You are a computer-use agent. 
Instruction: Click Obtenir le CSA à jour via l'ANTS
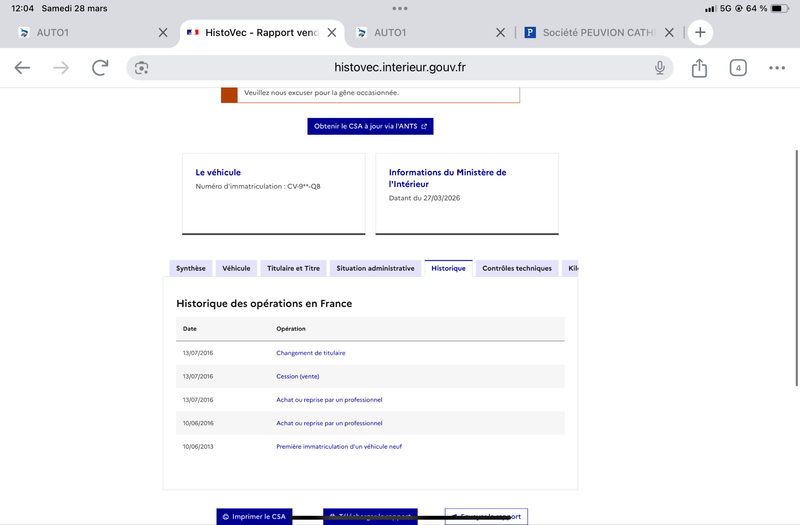coord(370,126)
